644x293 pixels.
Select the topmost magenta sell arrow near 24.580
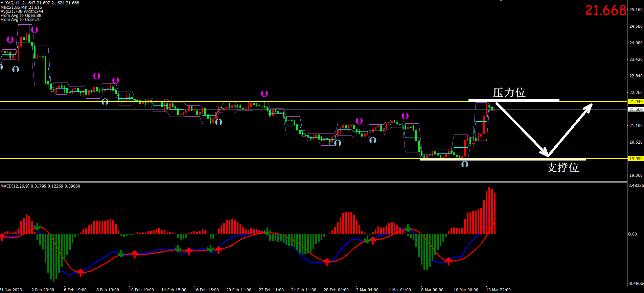click(x=34, y=30)
